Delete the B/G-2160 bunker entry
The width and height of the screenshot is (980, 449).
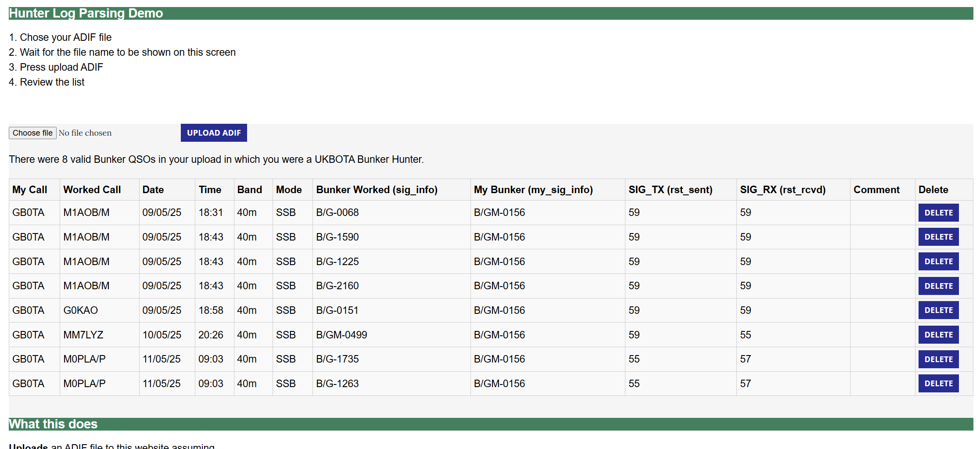pos(938,286)
